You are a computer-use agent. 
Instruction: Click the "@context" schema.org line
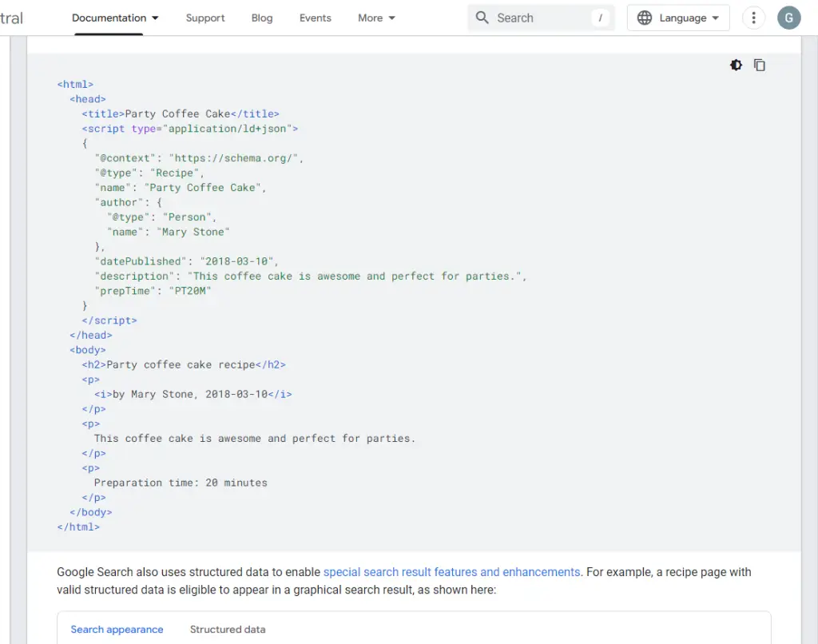(x=199, y=158)
